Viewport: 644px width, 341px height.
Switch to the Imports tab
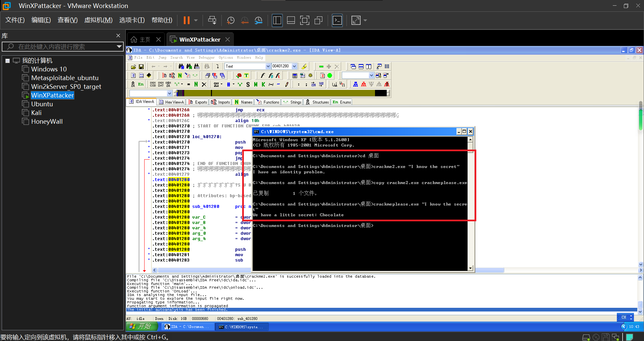pos(221,102)
